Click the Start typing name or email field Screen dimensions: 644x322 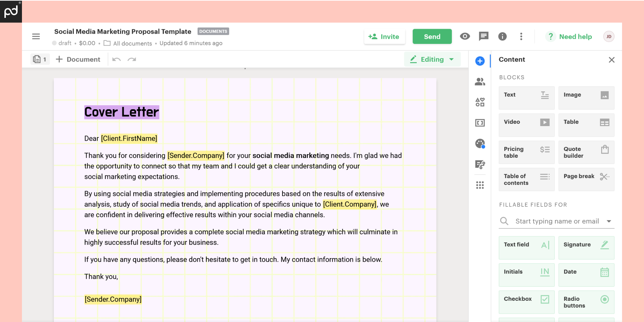pos(557,221)
